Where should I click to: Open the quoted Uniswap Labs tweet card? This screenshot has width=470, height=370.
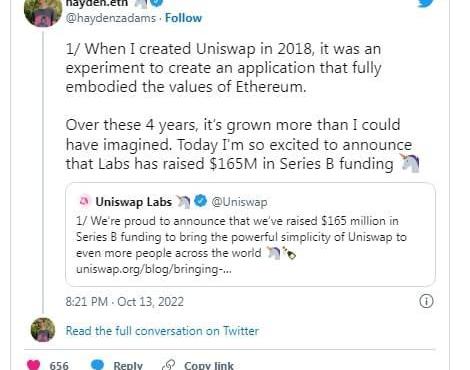(250, 234)
